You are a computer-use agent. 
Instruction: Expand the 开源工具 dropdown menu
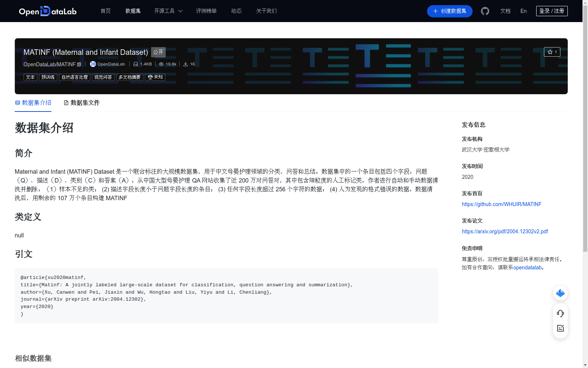pyautogui.click(x=168, y=11)
